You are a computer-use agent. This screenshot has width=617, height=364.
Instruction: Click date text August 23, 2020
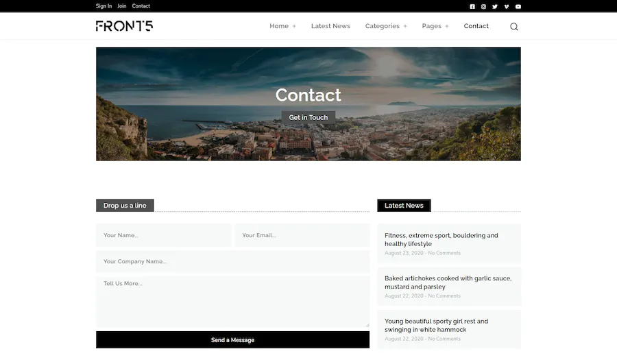point(404,253)
